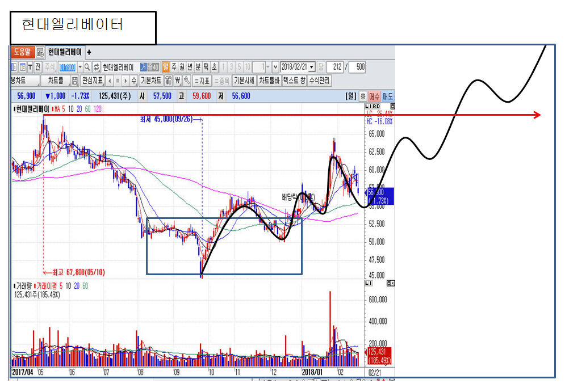Click the save disk icon next to 차트틀
565x392 pixels.
(x=74, y=81)
